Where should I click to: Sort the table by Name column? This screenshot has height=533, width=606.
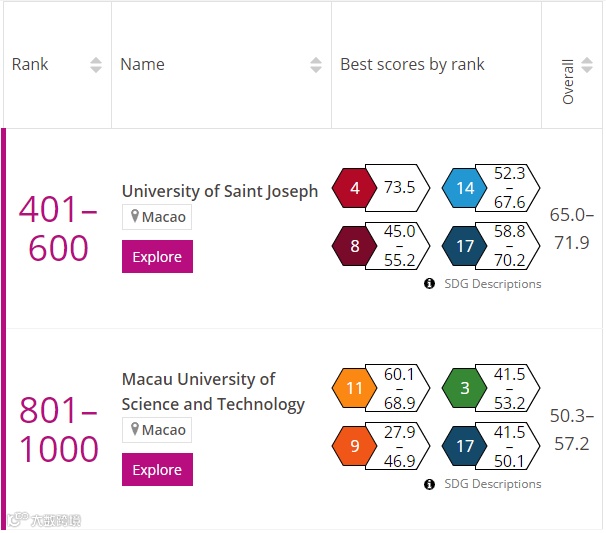point(316,65)
